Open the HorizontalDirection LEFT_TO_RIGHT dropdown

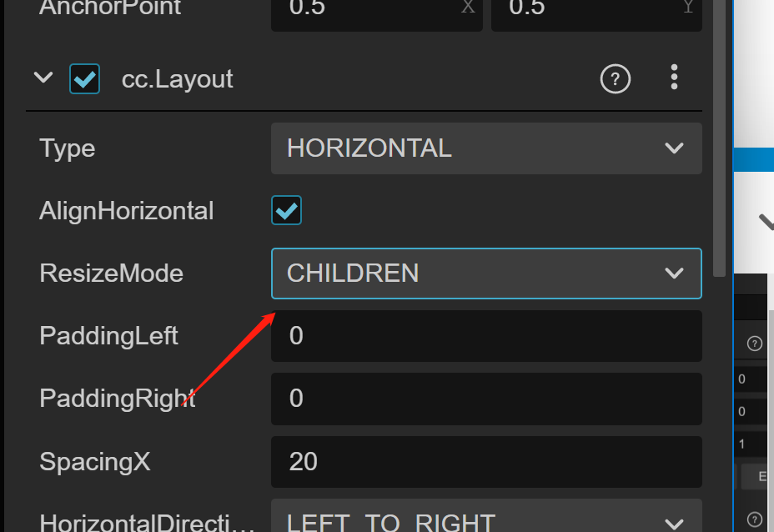pos(485,520)
